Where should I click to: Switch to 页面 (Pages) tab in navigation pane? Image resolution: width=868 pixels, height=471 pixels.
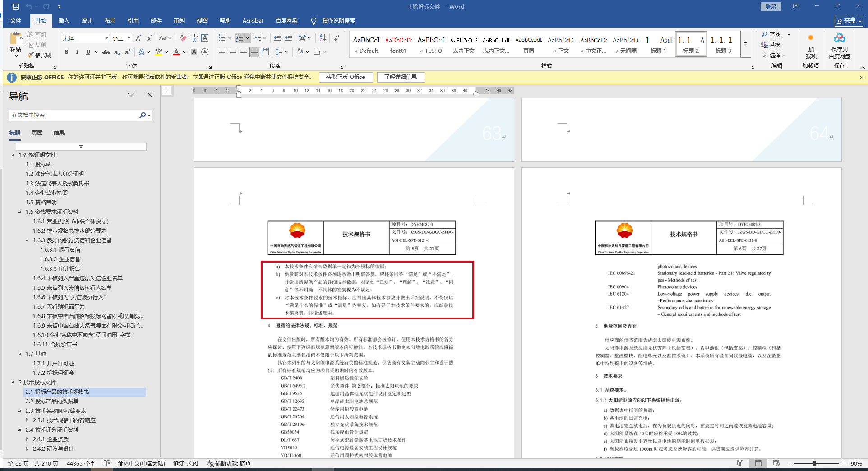(x=37, y=133)
